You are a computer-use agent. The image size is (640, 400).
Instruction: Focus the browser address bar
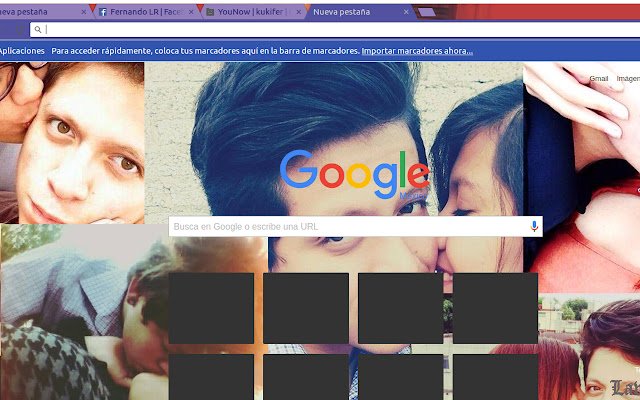(x=335, y=29)
